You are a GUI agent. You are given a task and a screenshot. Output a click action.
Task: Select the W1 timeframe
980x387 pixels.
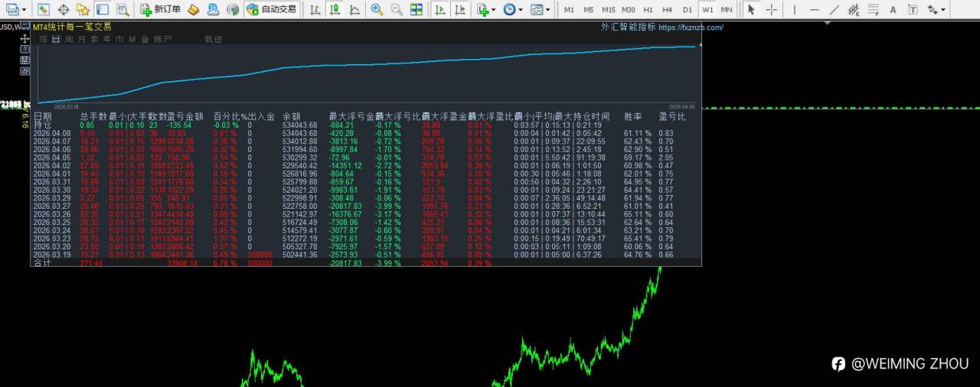[707, 9]
